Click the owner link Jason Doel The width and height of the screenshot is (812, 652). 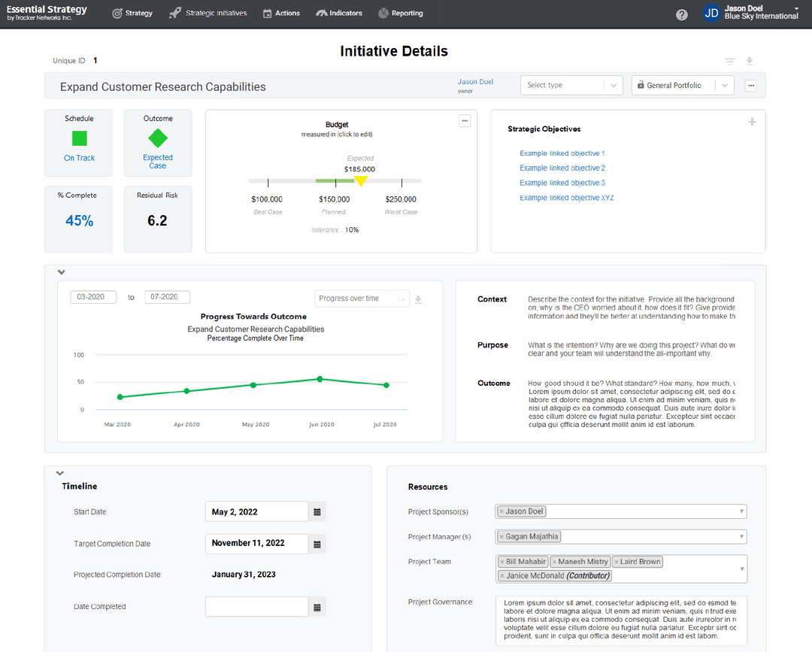pos(475,81)
